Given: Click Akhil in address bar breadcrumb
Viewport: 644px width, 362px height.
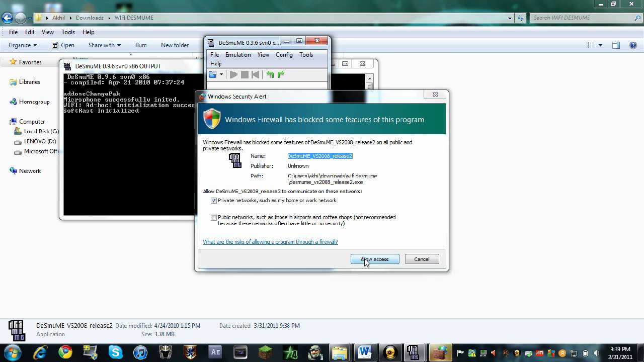Looking at the screenshot, I should pyautogui.click(x=59, y=18).
